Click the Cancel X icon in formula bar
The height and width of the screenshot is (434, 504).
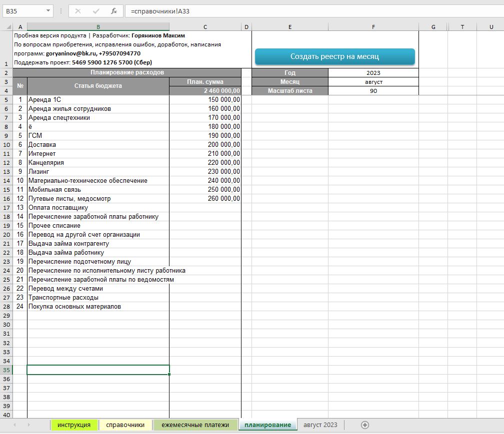pos(78,11)
